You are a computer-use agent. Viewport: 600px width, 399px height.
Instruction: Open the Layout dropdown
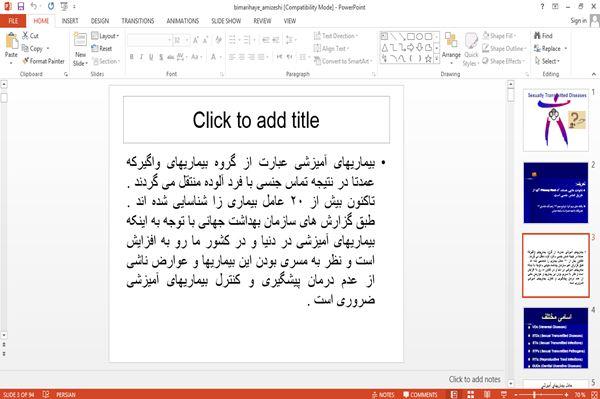tap(105, 36)
